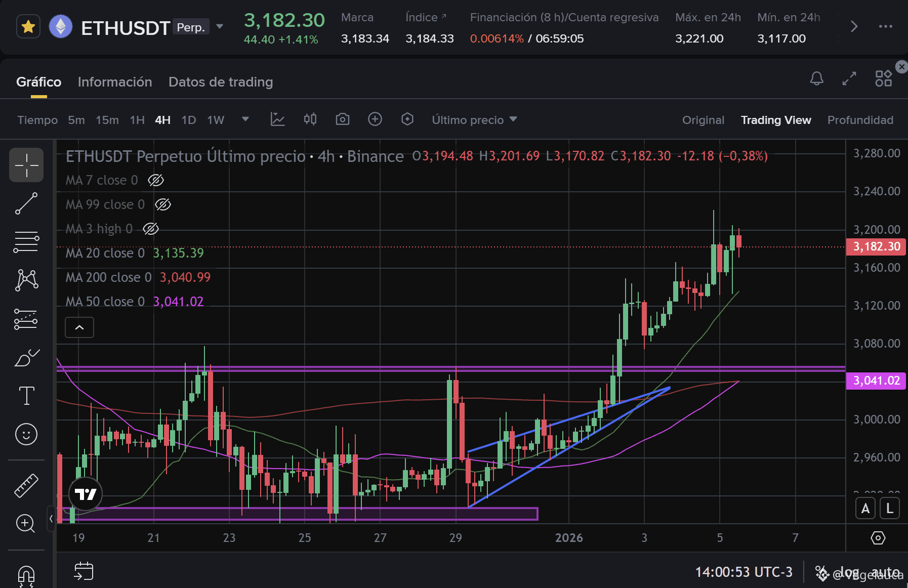Select the 5m timeframe
The image size is (908, 588).
(76, 120)
